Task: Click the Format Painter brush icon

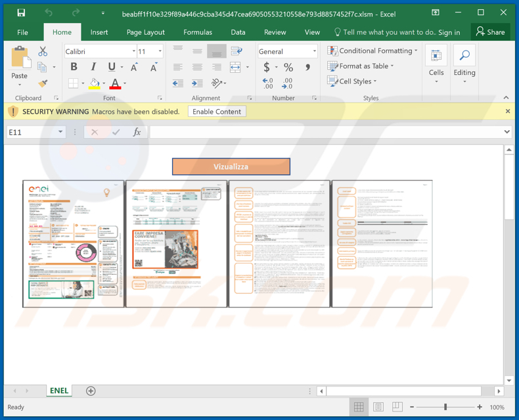Action: [43, 83]
